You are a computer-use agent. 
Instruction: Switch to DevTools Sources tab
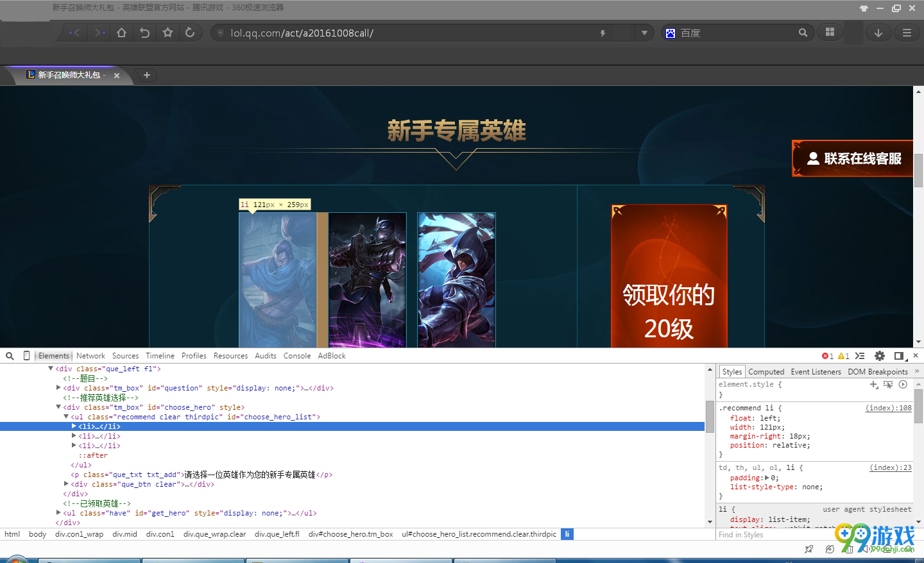pos(125,356)
